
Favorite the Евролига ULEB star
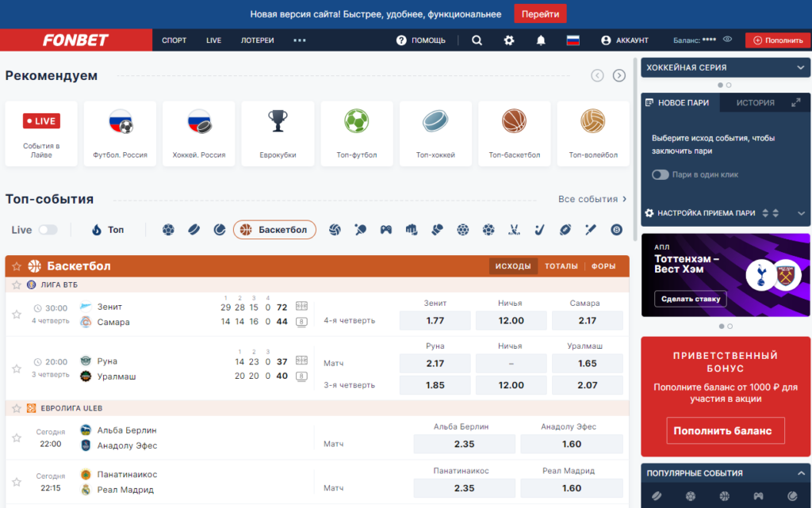17,408
